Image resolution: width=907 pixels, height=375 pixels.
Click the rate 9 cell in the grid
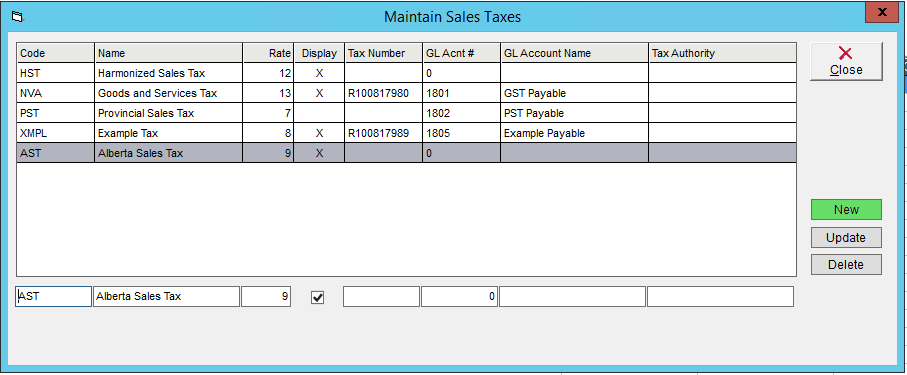268,153
